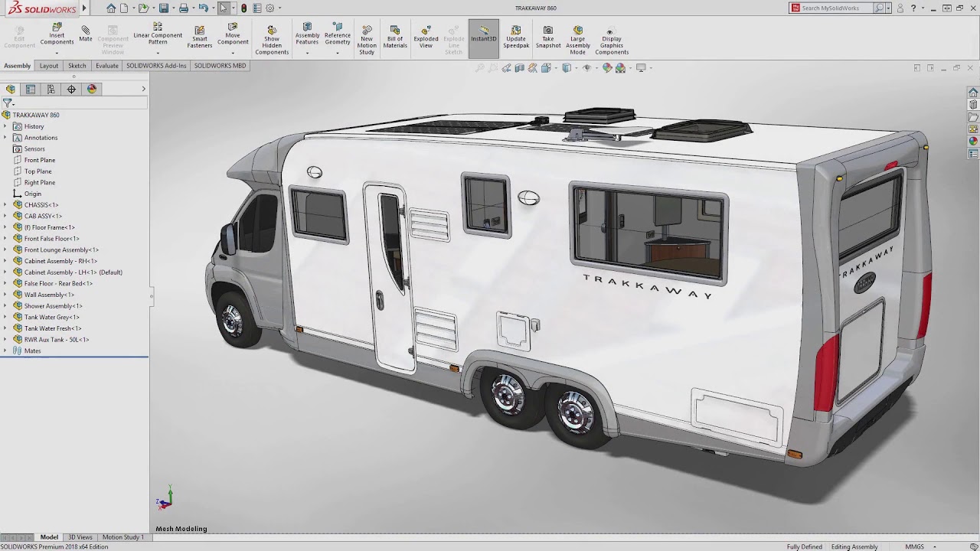Select Front Plane in feature tree
Image resolution: width=980 pixels, height=551 pixels.
[40, 160]
